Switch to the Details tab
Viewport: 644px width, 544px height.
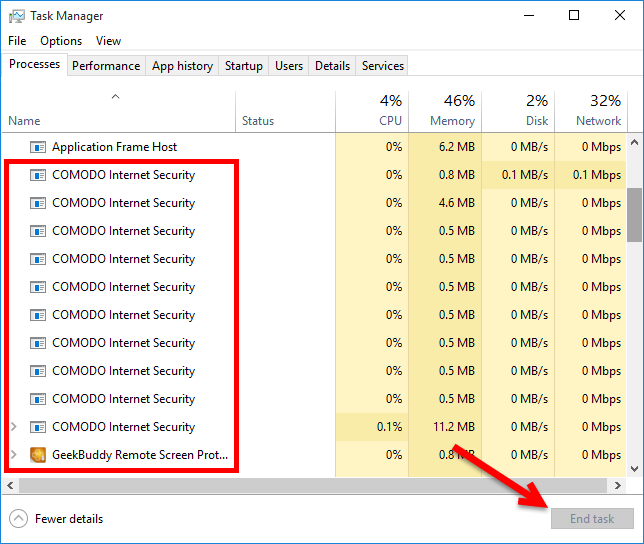coord(332,66)
